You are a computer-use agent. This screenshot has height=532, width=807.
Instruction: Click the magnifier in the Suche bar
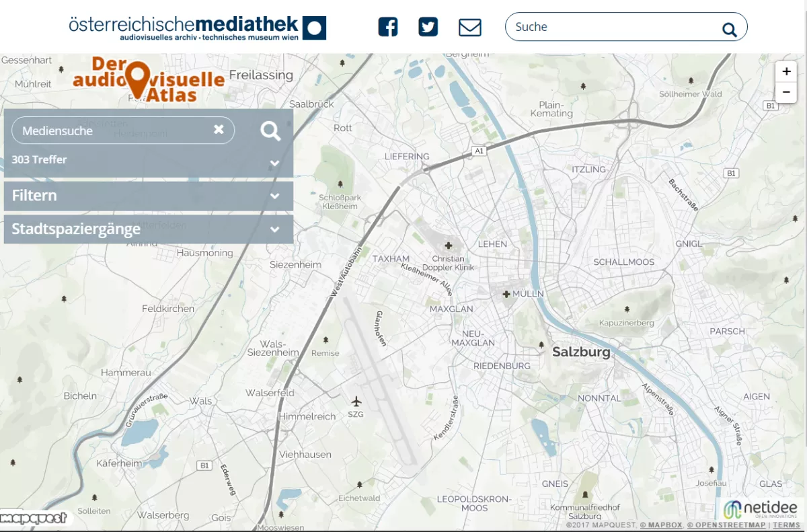(729, 29)
